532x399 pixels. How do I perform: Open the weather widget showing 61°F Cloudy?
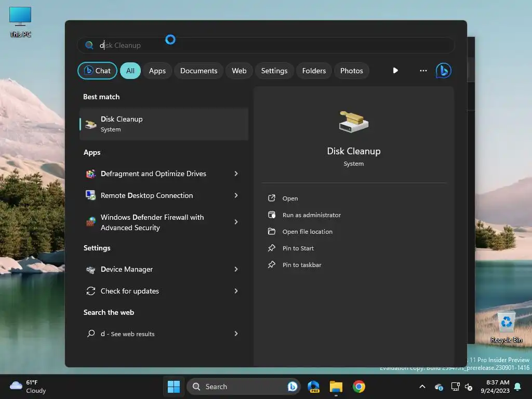(28, 387)
